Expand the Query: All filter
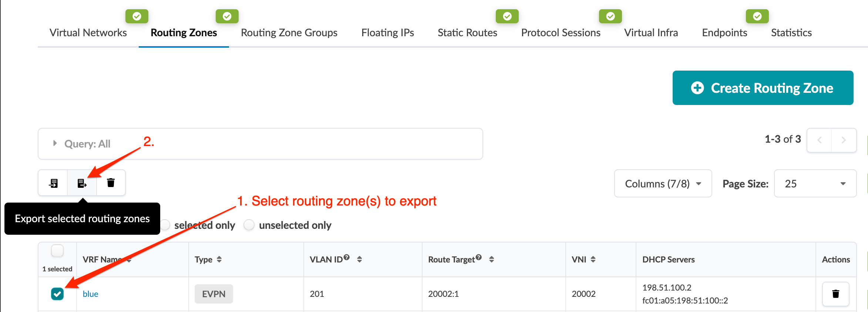 [55, 143]
